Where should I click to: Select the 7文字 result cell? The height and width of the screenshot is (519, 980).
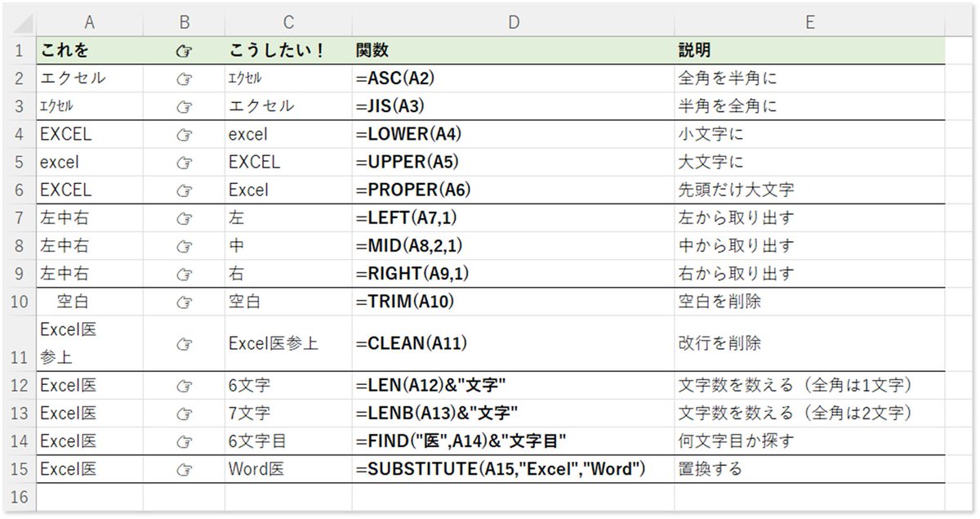click(288, 413)
